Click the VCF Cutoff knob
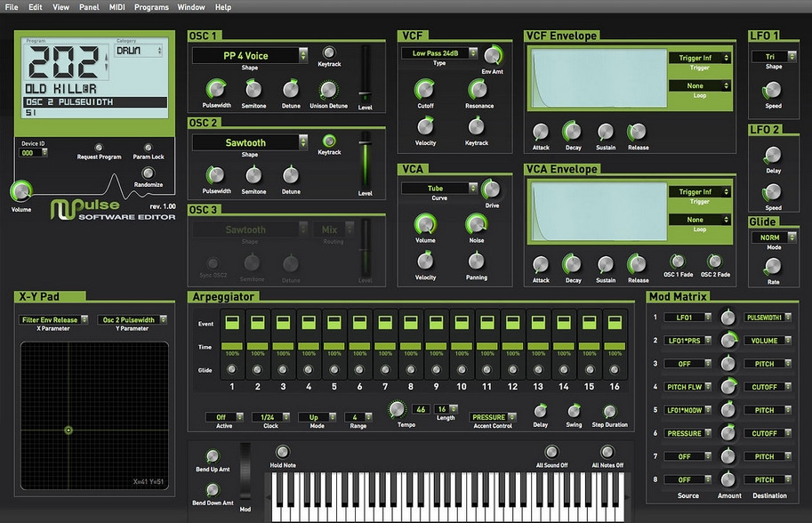This screenshot has width=812, height=523. pyautogui.click(x=425, y=89)
